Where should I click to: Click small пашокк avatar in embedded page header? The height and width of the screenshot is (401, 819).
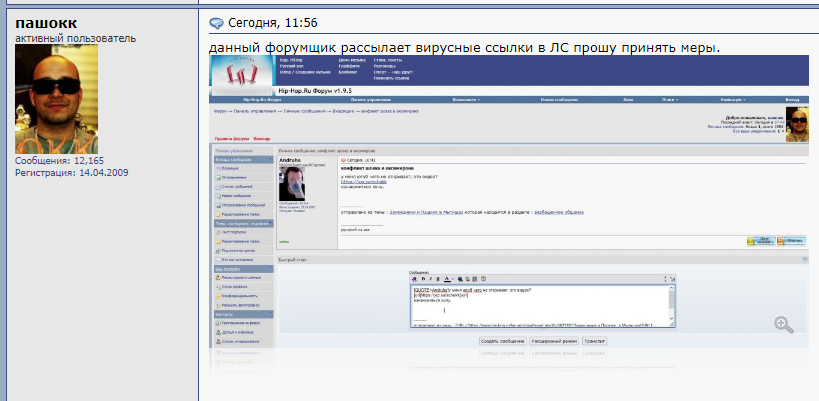point(797,124)
